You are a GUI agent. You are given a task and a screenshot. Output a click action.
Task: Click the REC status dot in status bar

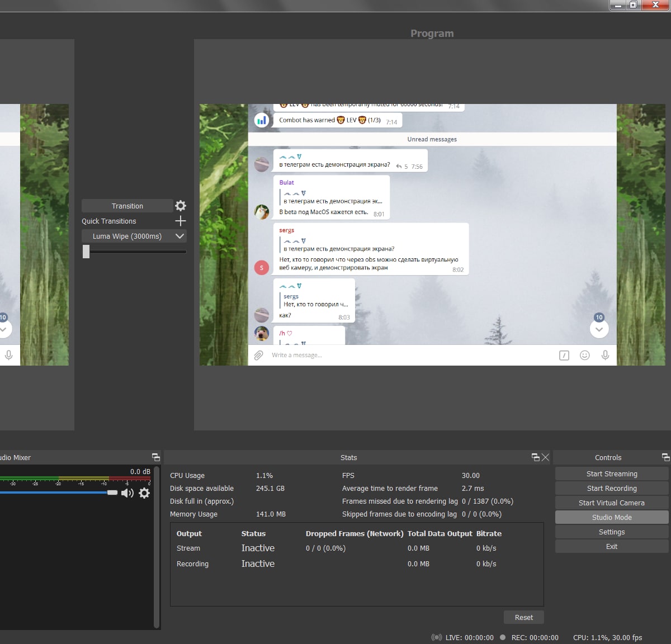pyautogui.click(x=503, y=637)
